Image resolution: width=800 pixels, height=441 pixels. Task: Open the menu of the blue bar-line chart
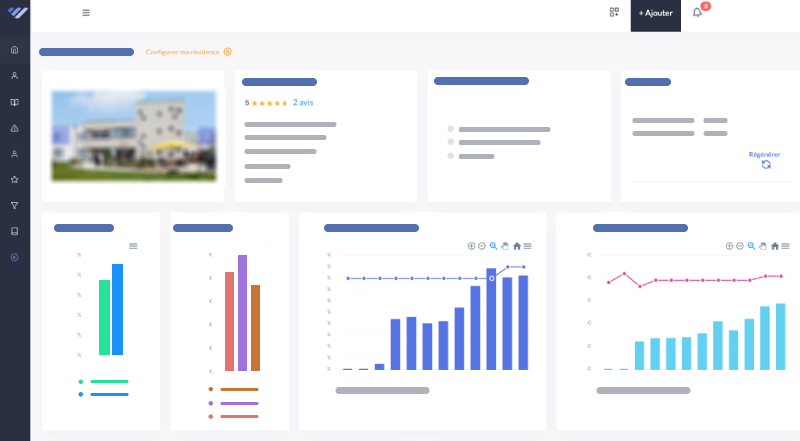527,246
